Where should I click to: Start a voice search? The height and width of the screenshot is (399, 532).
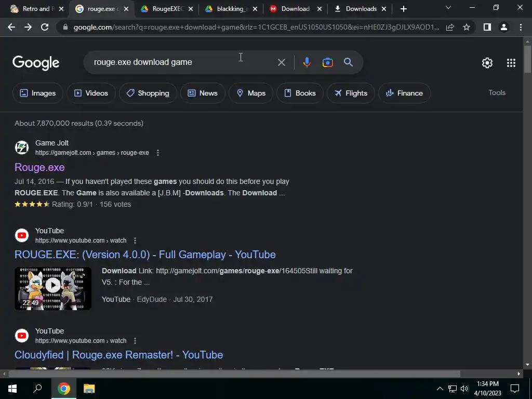coord(307,62)
